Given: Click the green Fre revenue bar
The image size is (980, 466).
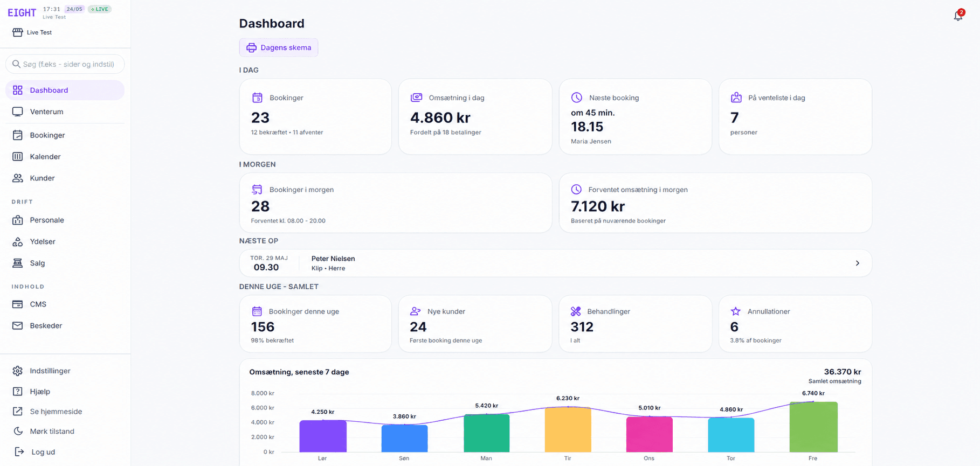Looking at the screenshot, I should click(813, 427).
